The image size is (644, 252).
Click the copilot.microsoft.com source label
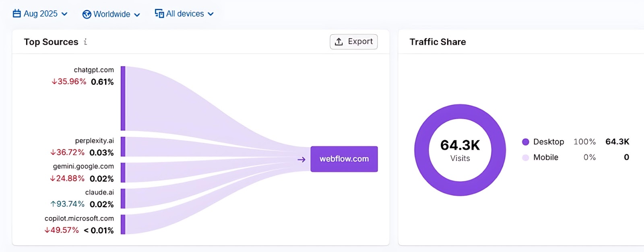point(79,219)
